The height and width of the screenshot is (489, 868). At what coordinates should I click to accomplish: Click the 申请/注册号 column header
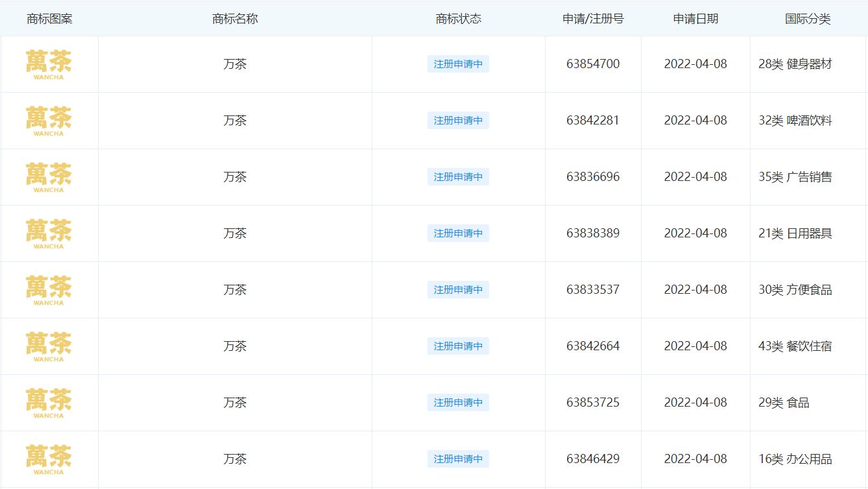click(593, 19)
